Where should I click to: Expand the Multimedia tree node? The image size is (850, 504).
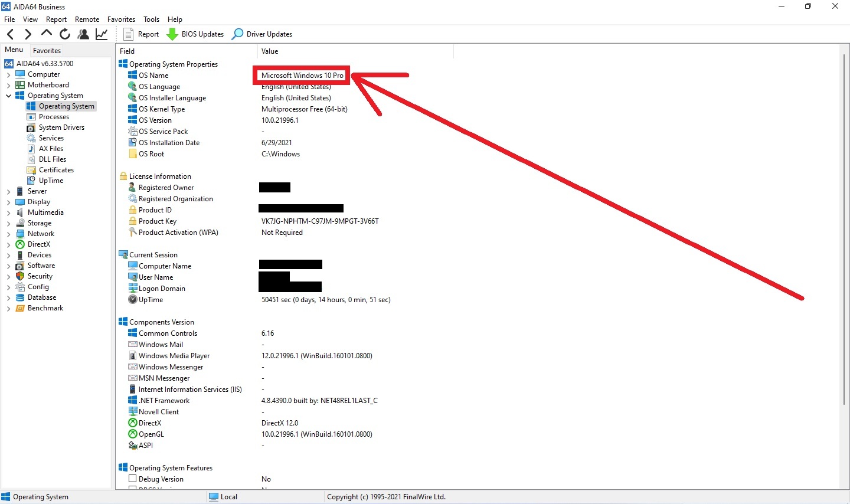(8, 213)
